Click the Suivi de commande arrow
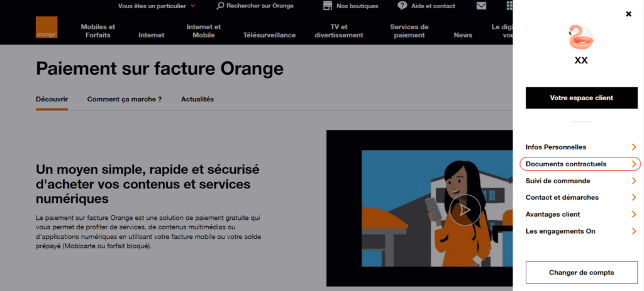The image size is (644, 291). tap(634, 181)
